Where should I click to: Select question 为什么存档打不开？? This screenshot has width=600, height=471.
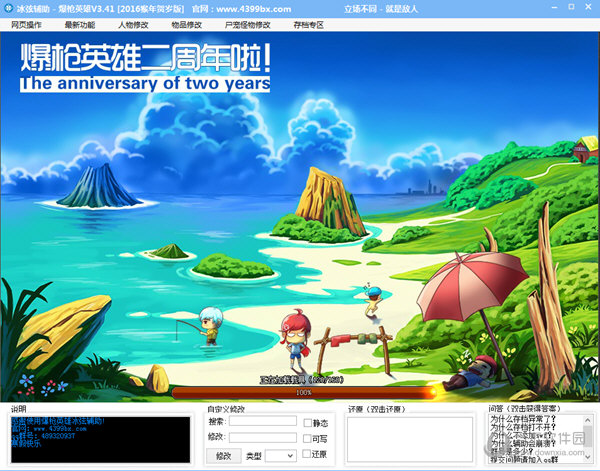523,427
